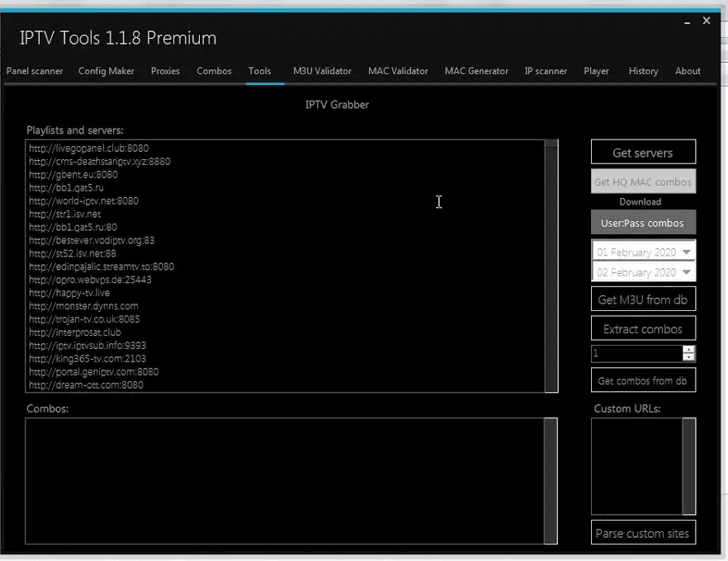Screen dimensions: 728x561
Task: View the History tab
Action: pos(643,72)
